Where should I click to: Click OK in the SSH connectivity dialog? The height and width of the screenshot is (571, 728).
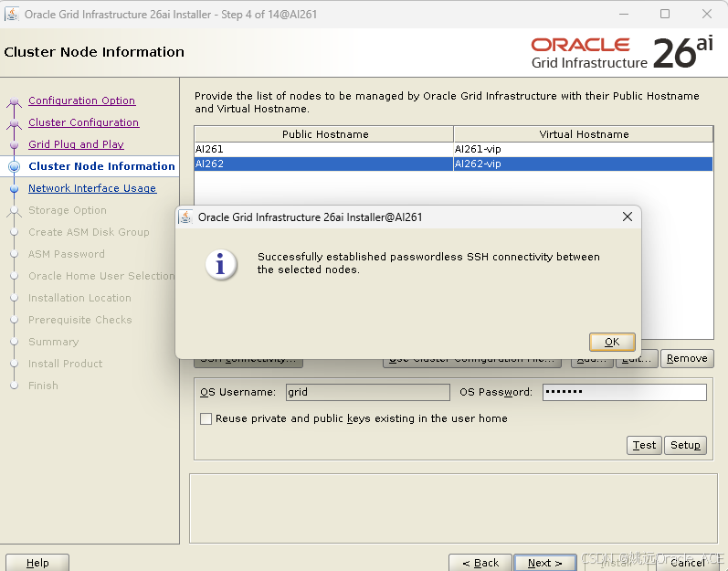pos(612,342)
